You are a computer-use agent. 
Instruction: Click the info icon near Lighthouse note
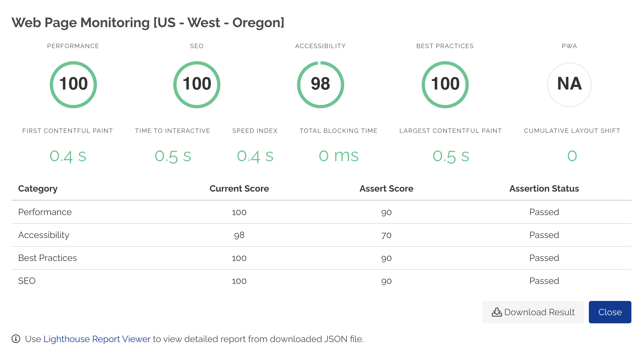tap(16, 339)
